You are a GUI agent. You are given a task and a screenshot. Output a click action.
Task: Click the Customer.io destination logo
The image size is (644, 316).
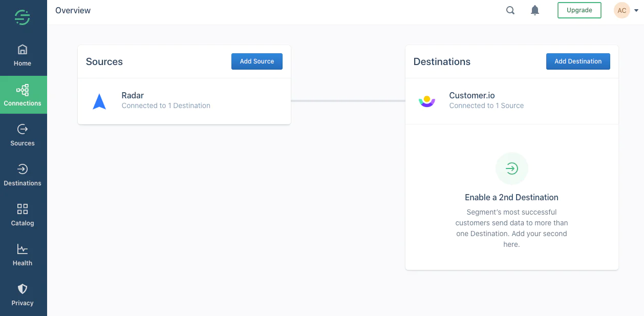[x=427, y=101]
